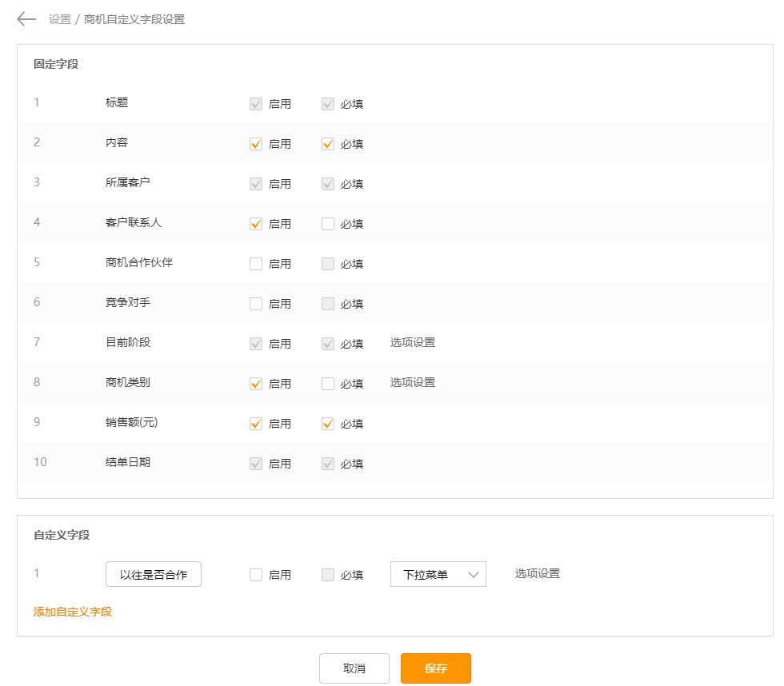Edit the 以往是否合作 field name
784x686 pixels.
[x=154, y=574]
